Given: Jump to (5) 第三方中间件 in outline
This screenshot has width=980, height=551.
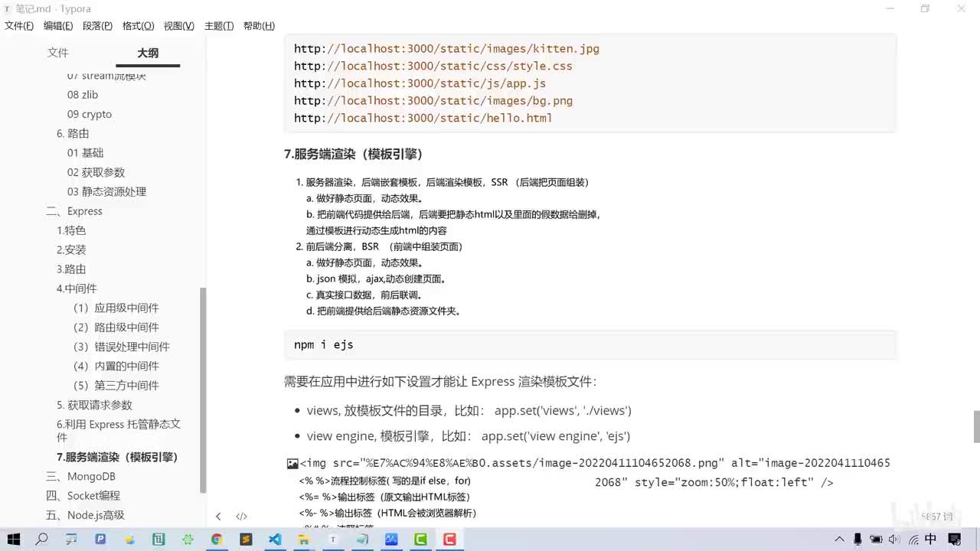Looking at the screenshot, I should click(x=116, y=386).
